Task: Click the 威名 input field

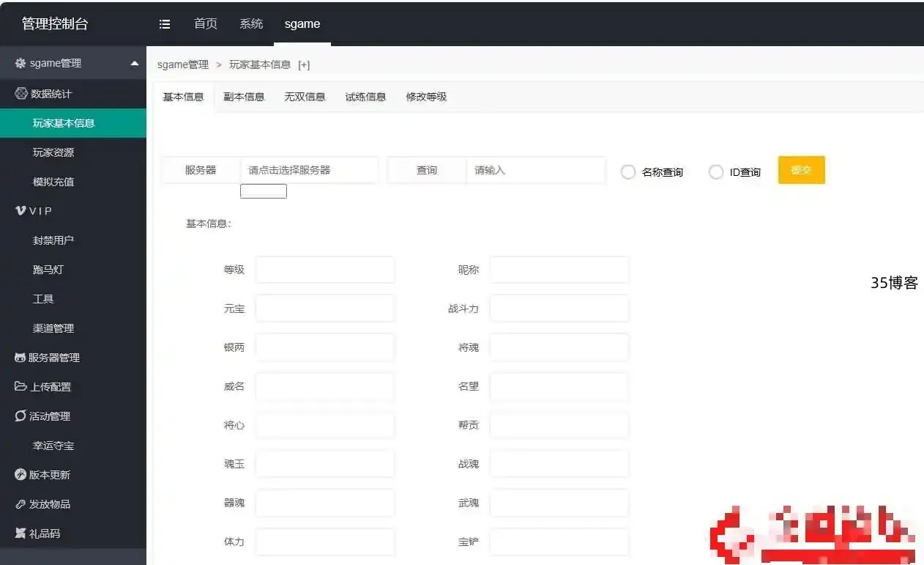Action: coord(325,386)
